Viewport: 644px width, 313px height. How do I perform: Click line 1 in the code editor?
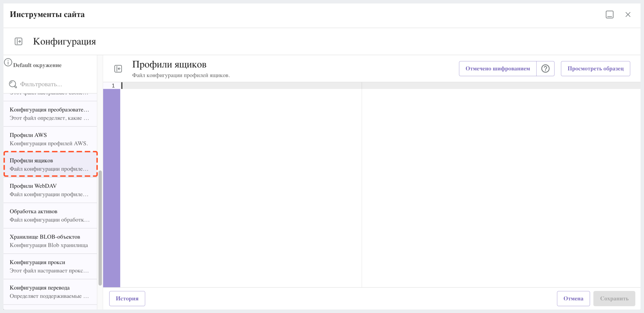tap(380, 86)
